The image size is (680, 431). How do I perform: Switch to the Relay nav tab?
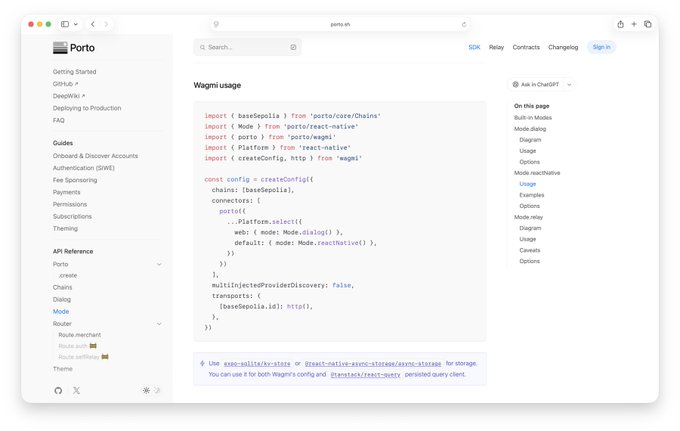(496, 47)
